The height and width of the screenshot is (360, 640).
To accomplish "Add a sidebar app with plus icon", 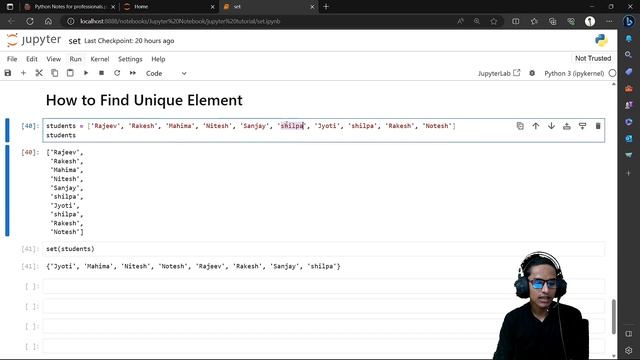I will pos(629,173).
